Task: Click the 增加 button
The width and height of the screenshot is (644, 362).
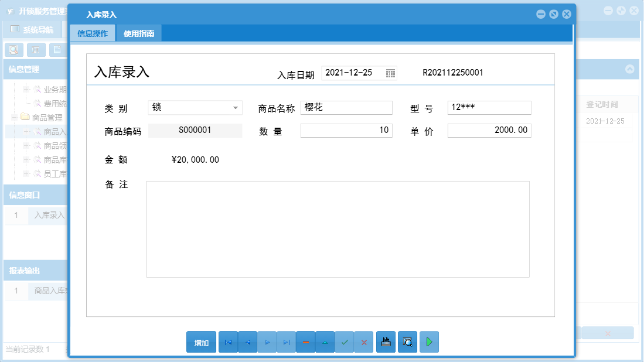Action: (x=201, y=341)
